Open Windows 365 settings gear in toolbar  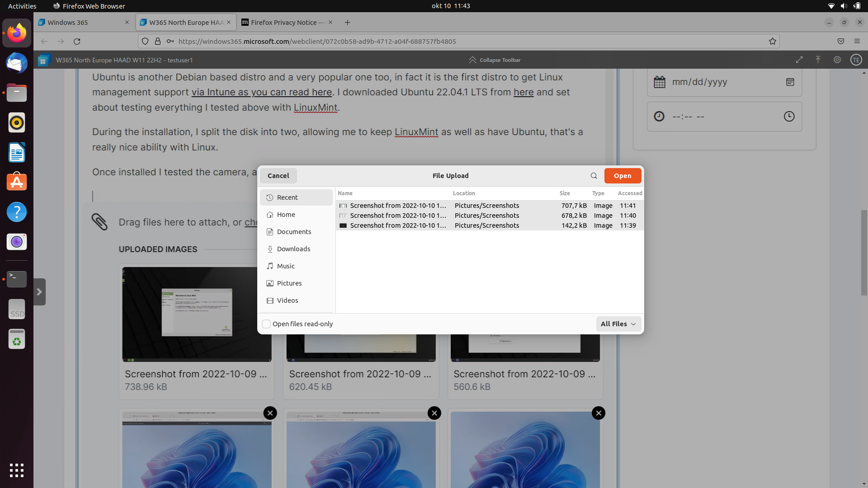point(837,60)
